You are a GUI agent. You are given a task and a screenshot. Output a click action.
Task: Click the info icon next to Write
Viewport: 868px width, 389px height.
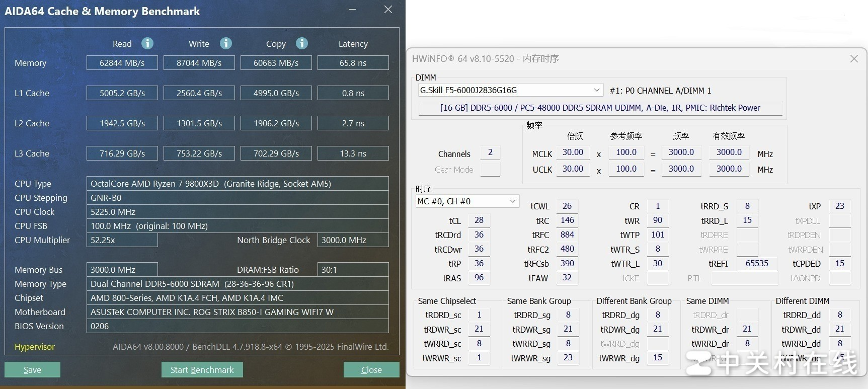point(226,43)
